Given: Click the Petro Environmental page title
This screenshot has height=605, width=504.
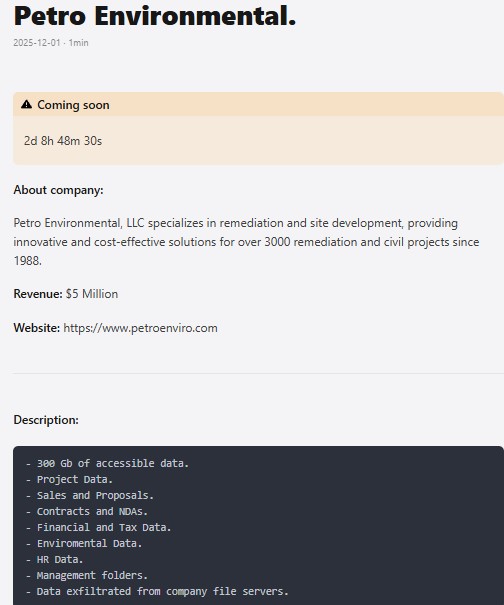Looking at the screenshot, I should tap(155, 16).
